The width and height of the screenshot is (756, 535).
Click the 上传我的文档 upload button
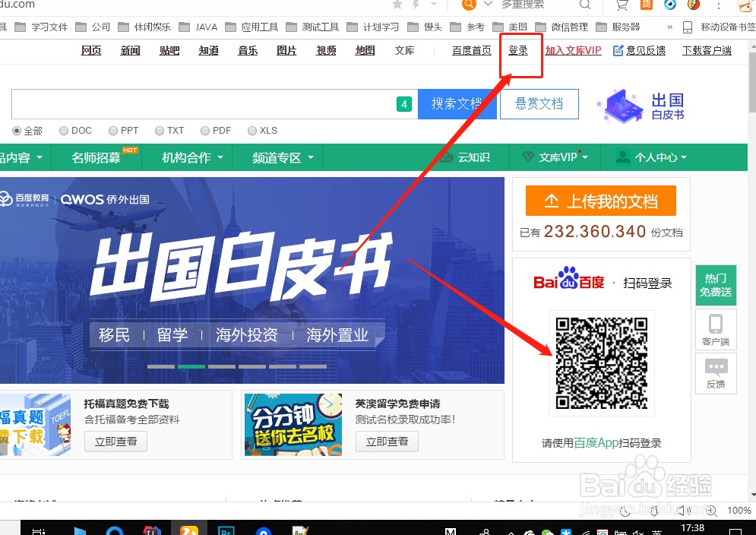[601, 201]
